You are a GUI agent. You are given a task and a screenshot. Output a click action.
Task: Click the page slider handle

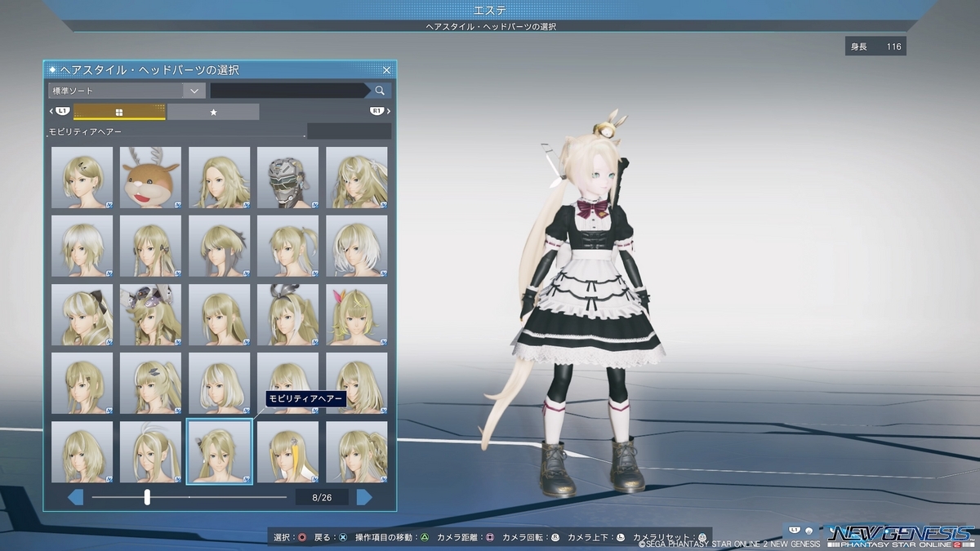click(147, 497)
